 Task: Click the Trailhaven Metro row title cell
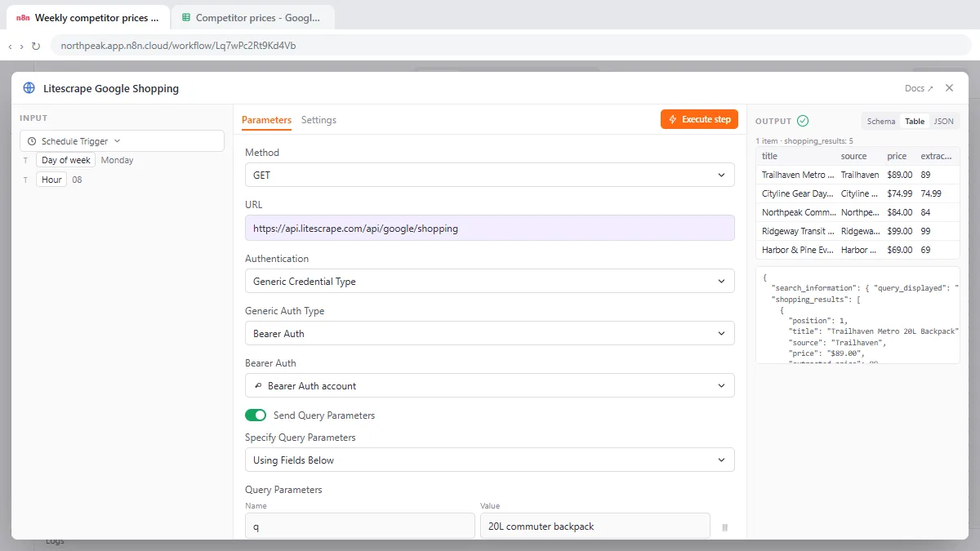[x=796, y=175]
